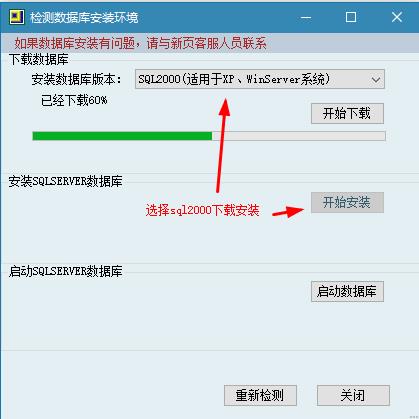Expand the database version dropdown arrow

(x=376, y=80)
